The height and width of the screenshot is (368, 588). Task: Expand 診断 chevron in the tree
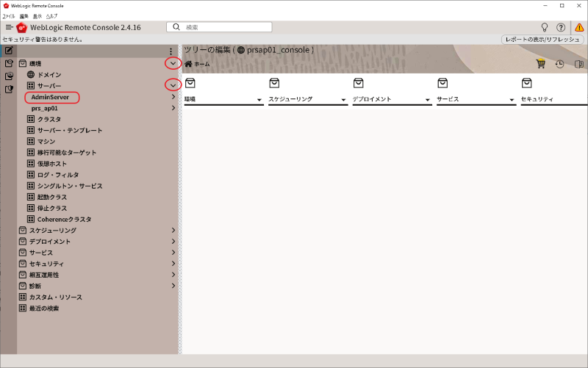coord(173,286)
